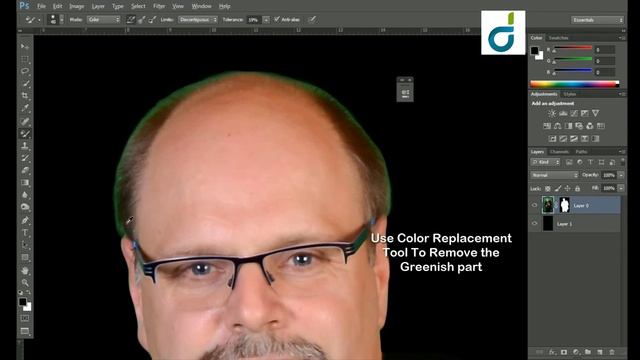Switch to the Channels tab

(559, 152)
